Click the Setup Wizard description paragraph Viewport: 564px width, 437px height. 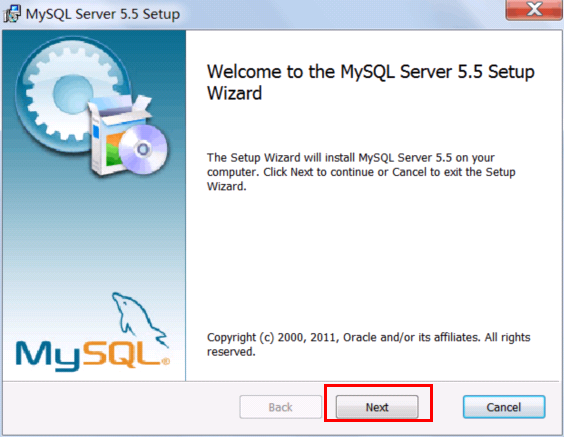click(361, 172)
